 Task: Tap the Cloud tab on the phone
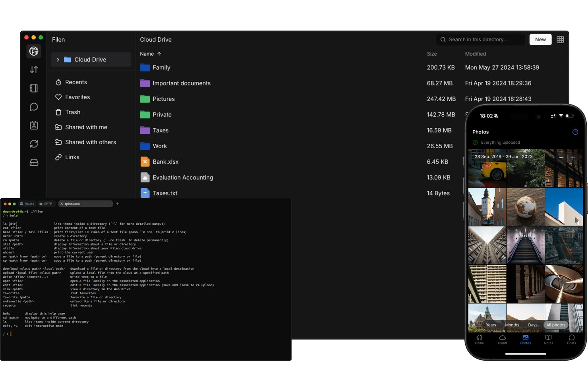503,340
